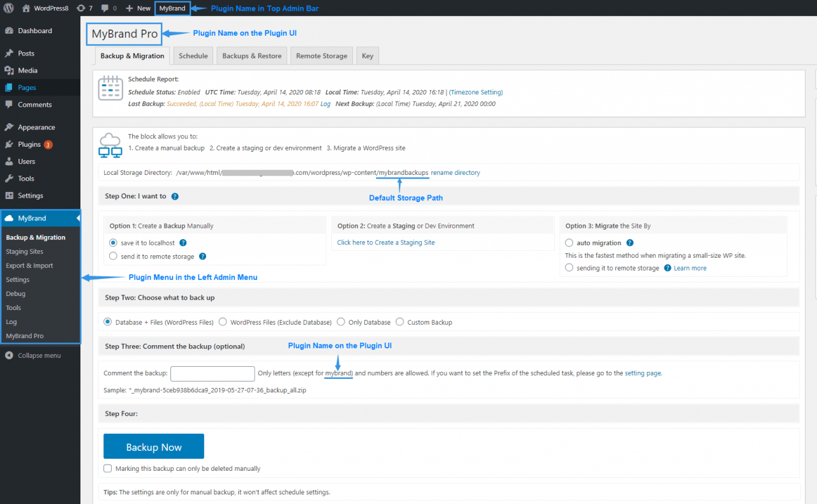The width and height of the screenshot is (817, 504).
Task: Open the updates icon showing 7
Action: (x=80, y=8)
